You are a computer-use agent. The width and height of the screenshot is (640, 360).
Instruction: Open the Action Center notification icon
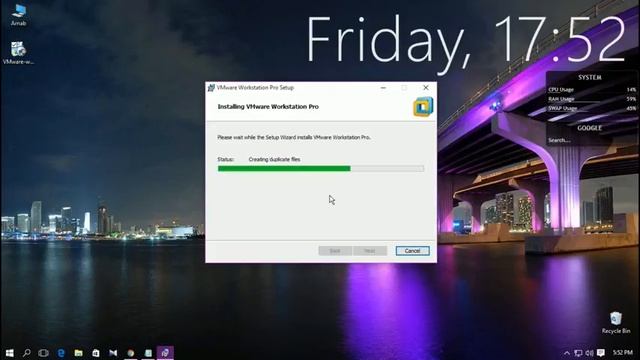pos(601,353)
